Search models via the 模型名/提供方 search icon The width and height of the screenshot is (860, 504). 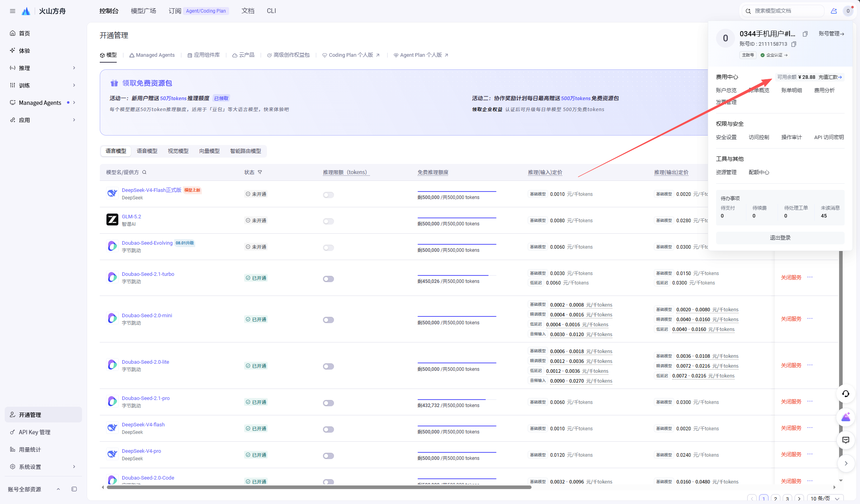pyautogui.click(x=144, y=172)
